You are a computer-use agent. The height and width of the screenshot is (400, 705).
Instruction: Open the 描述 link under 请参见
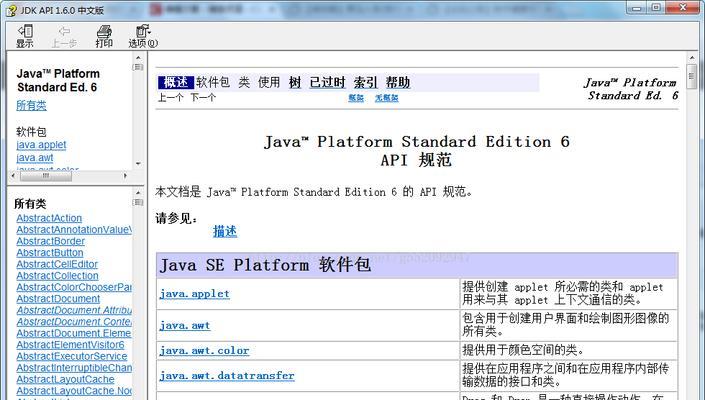[x=225, y=231]
